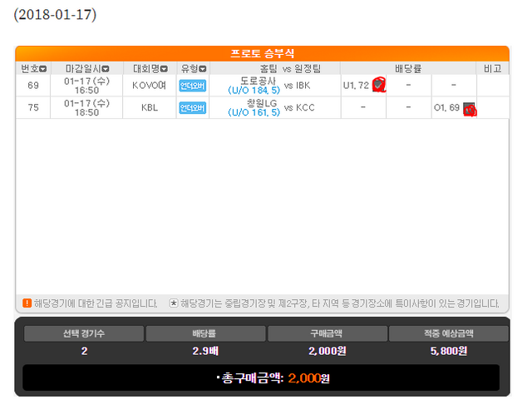Viewport: 532px width, 409px height.
Task: Click the KBL league cell
Action: pos(150,107)
